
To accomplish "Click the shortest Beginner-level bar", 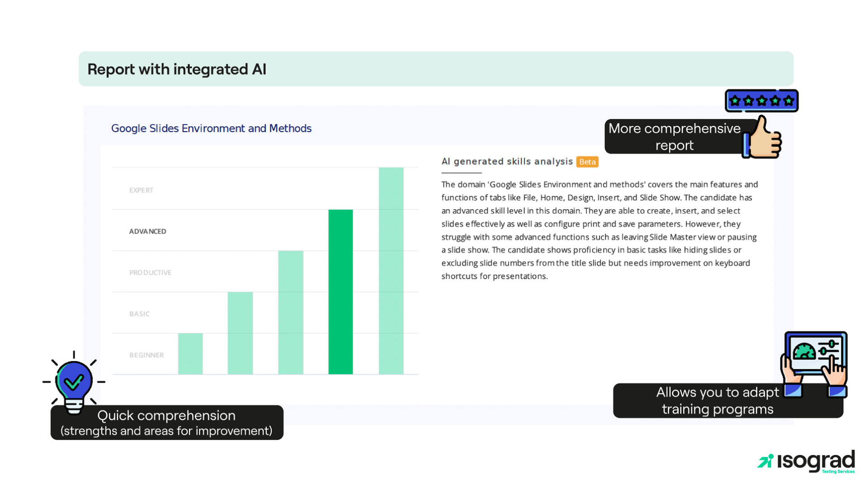I will 190,354.
